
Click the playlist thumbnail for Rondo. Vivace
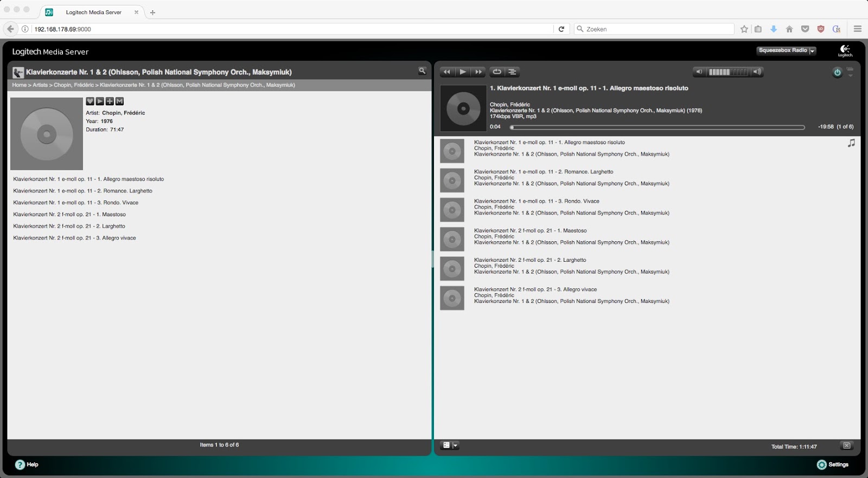pos(452,210)
